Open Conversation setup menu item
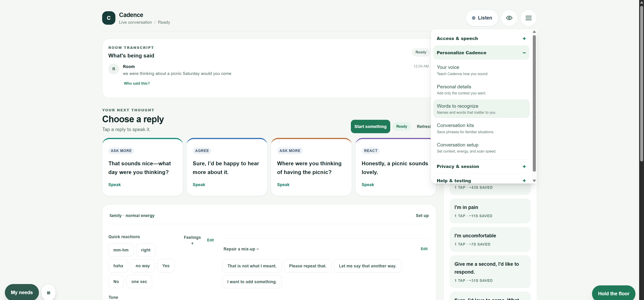This screenshot has width=644, height=300. (x=481, y=148)
